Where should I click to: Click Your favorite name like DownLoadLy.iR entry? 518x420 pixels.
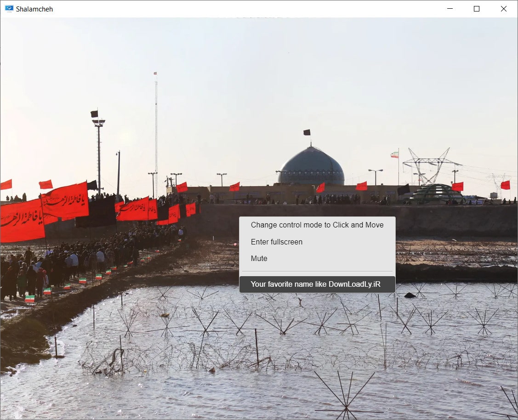click(317, 284)
